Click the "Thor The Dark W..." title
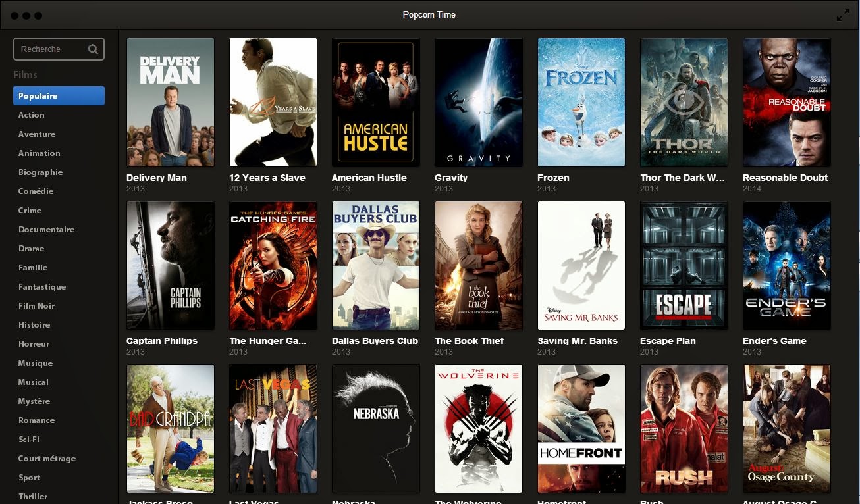The image size is (860, 504). [682, 178]
